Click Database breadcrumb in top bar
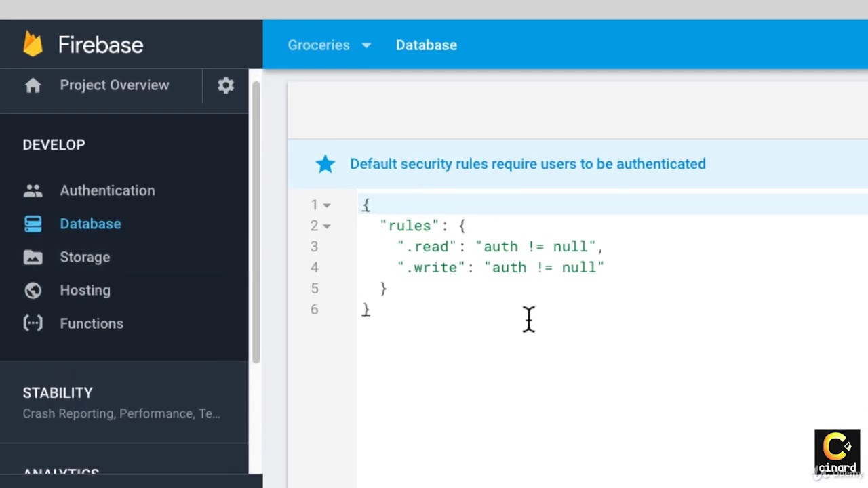Image resolution: width=868 pixels, height=488 pixels. 427,45
